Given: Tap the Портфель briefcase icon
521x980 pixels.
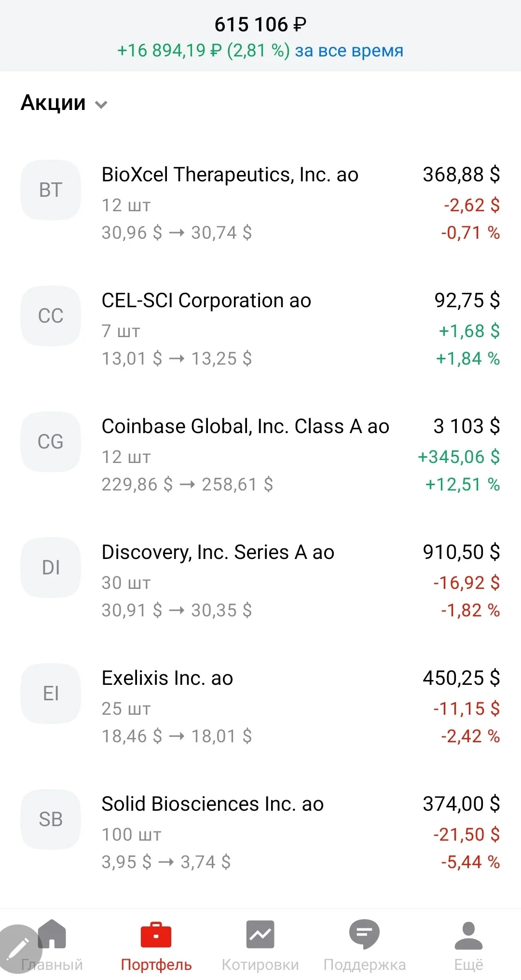Looking at the screenshot, I should [156, 935].
